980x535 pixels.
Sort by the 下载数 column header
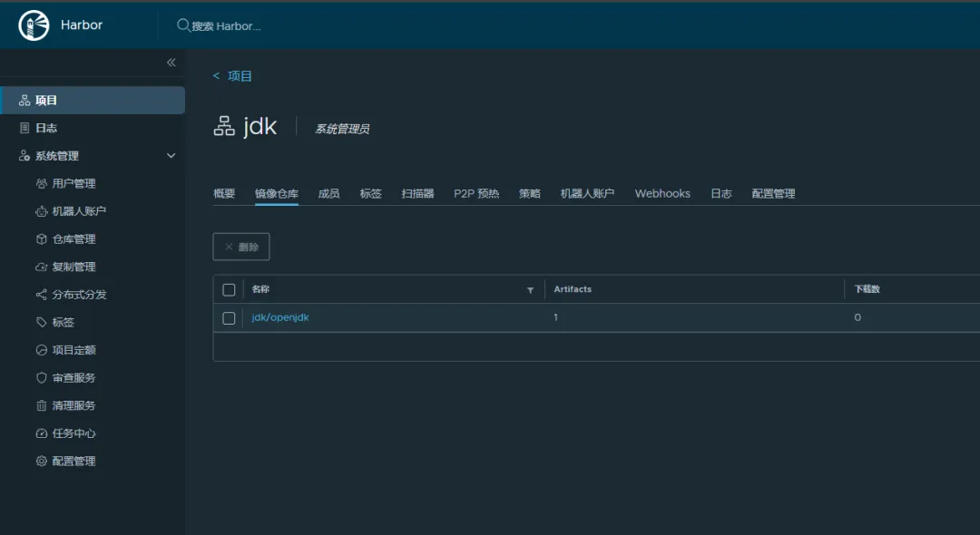pyautogui.click(x=867, y=289)
